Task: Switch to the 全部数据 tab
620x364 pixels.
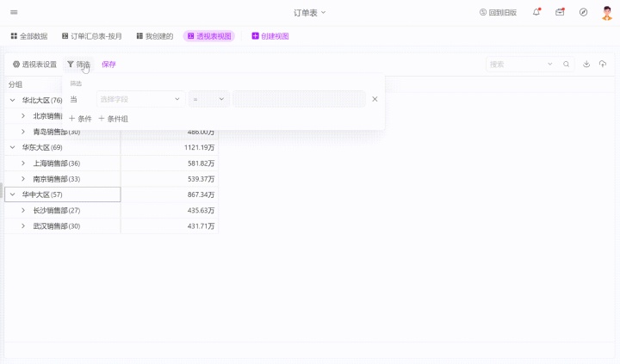Action: (x=29, y=36)
